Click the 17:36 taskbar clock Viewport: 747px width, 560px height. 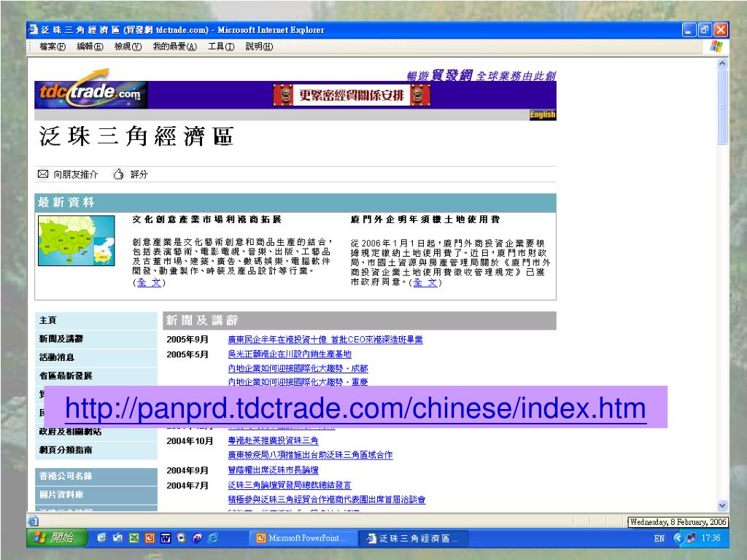coord(711,538)
